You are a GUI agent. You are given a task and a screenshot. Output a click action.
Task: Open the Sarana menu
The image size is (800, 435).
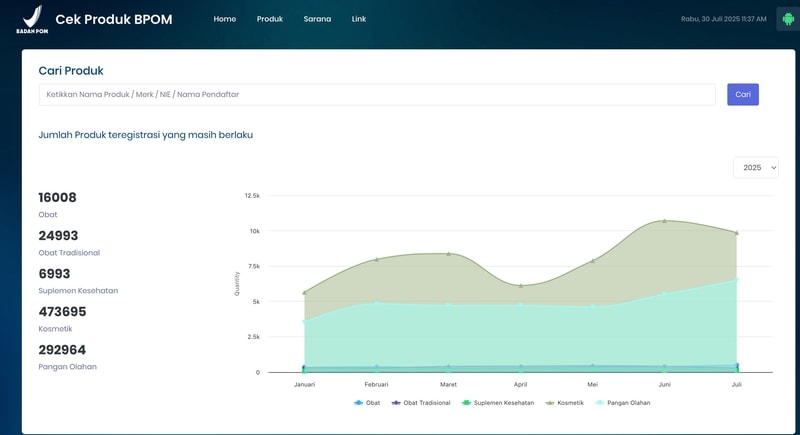pos(317,19)
